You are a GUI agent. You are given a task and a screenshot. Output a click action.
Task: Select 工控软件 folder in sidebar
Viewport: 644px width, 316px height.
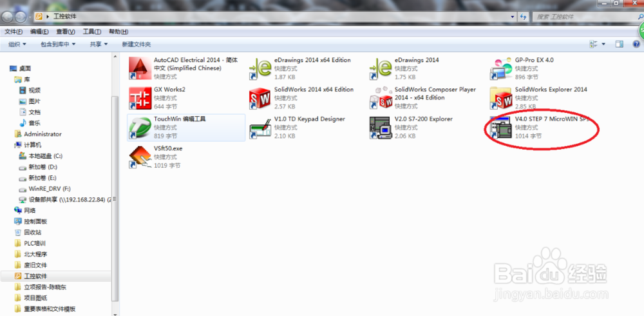point(30,275)
